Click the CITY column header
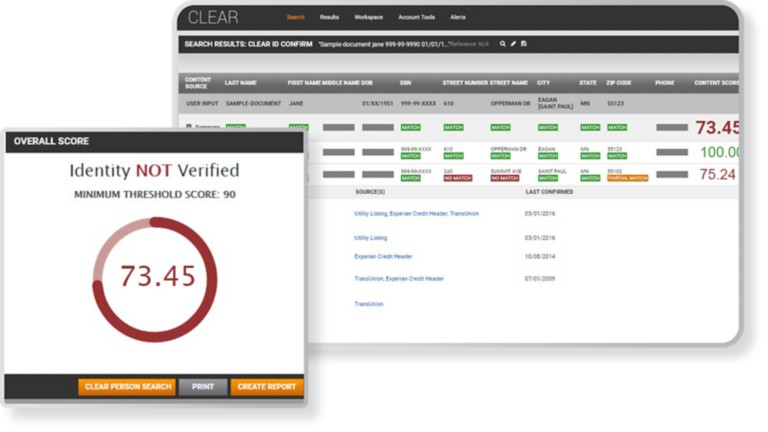 point(543,83)
